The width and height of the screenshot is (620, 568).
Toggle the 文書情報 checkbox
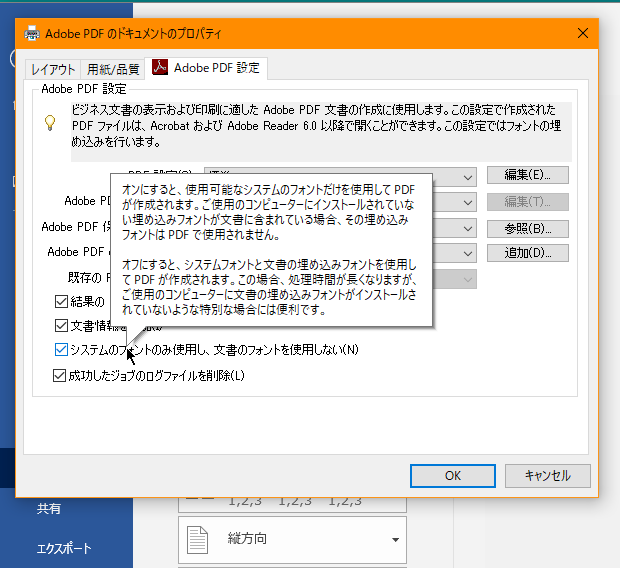pos(61,326)
